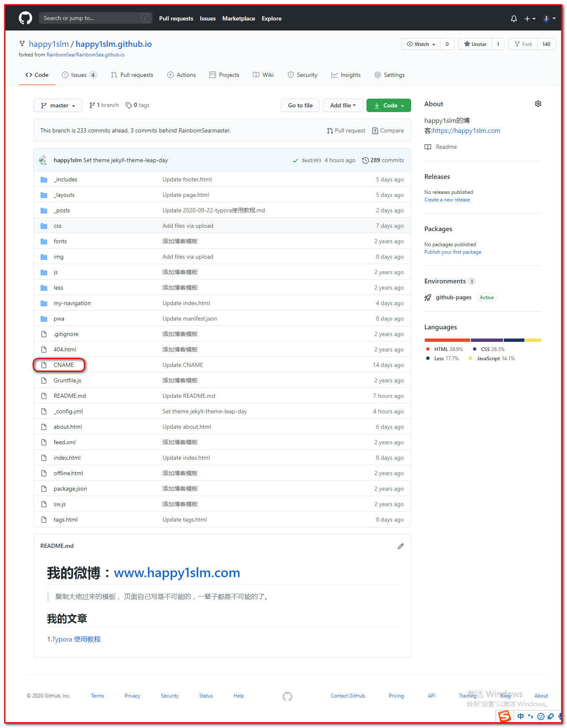Click the HTML red language bar segment
The width and height of the screenshot is (567, 728).
(x=447, y=340)
